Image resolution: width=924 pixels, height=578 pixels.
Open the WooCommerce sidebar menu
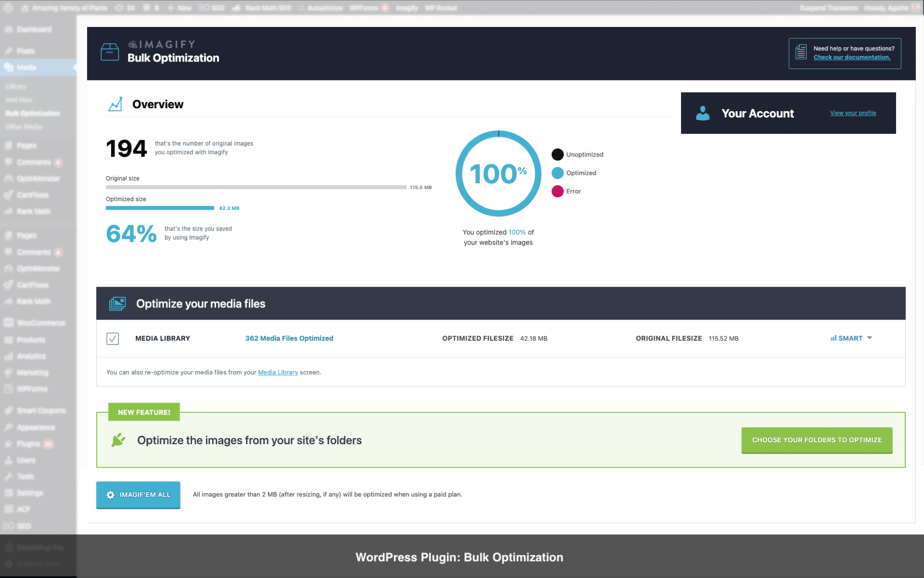pyautogui.click(x=40, y=323)
